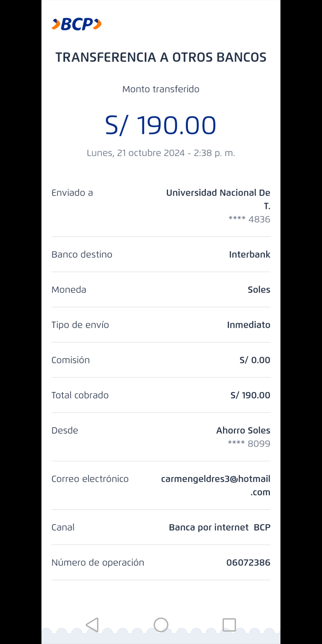
Task: Tap the Soles currency value
Action: pyautogui.click(x=259, y=290)
